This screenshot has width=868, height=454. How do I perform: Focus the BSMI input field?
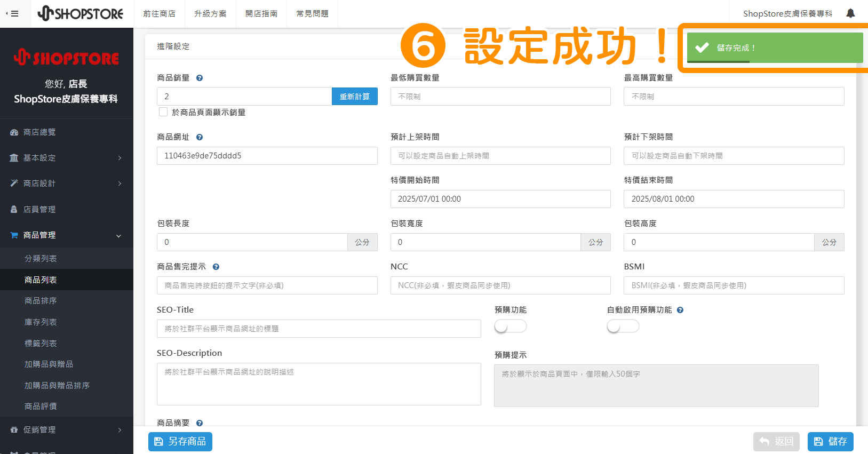tap(734, 285)
